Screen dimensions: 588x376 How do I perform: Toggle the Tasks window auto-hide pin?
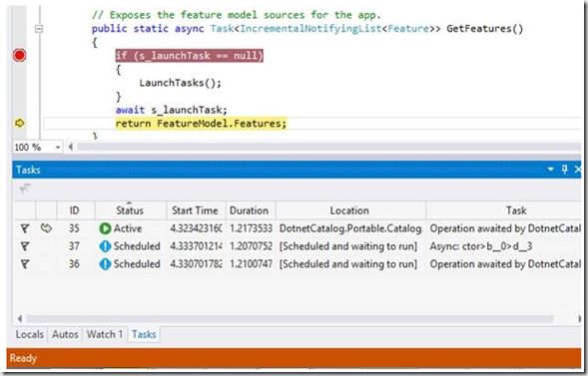[564, 170]
